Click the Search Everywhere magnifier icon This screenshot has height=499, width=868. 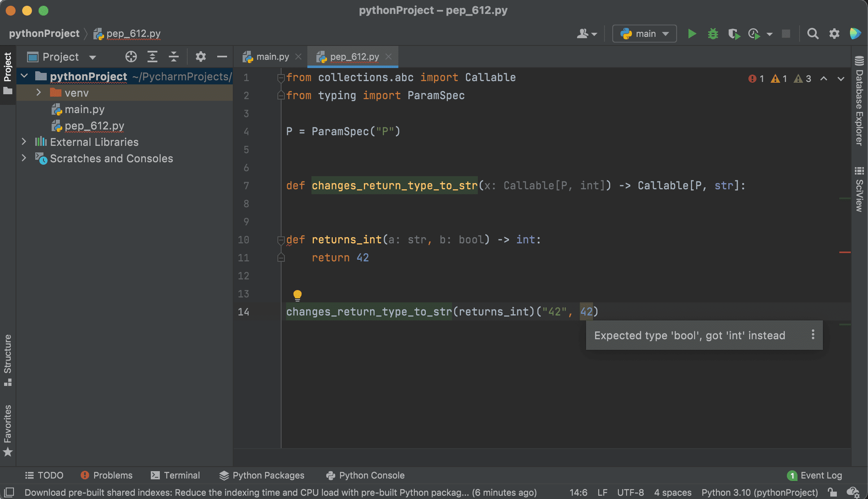click(x=813, y=34)
